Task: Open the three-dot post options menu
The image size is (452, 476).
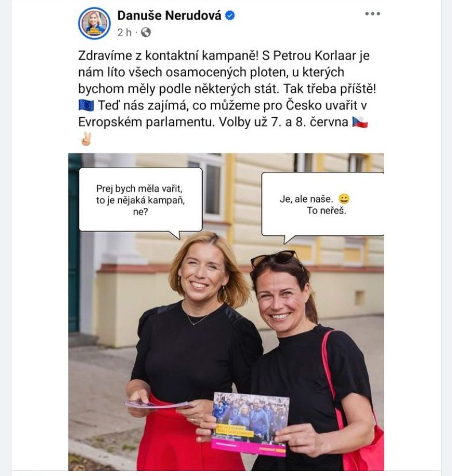Action: tap(373, 14)
